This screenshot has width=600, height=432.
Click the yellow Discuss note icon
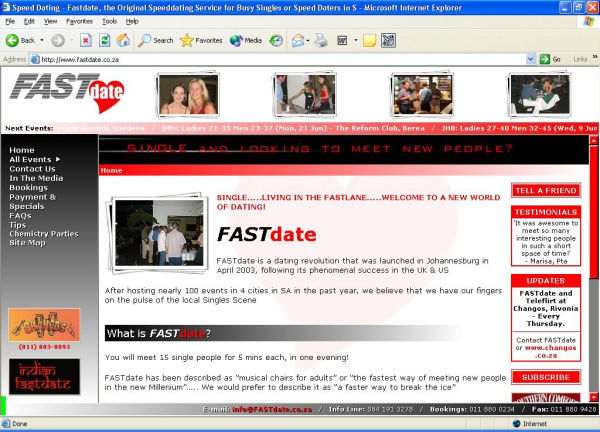[369, 40]
